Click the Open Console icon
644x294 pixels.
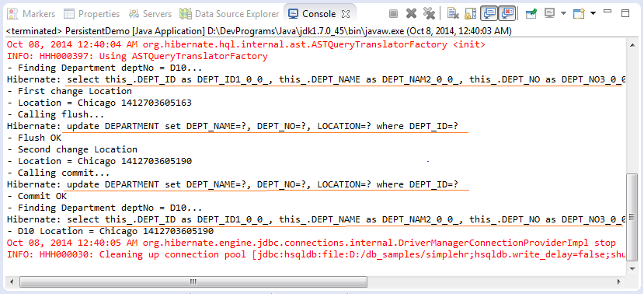tap(579, 14)
